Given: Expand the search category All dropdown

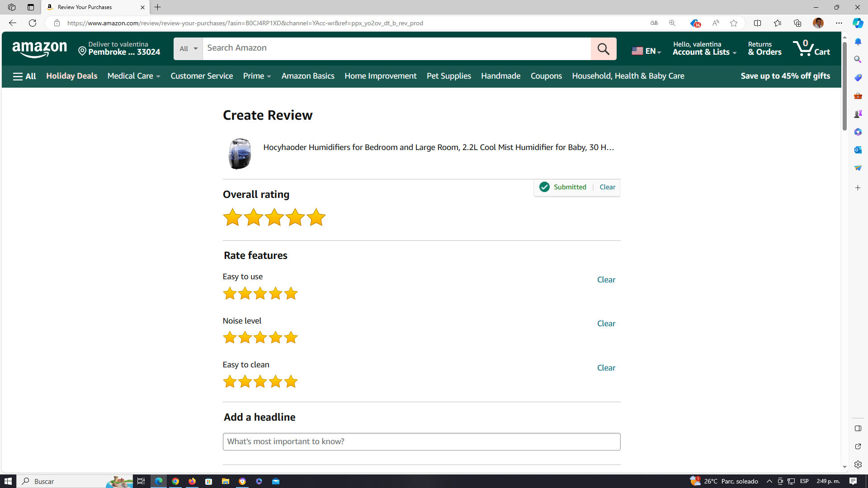Looking at the screenshot, I should 188,49.
